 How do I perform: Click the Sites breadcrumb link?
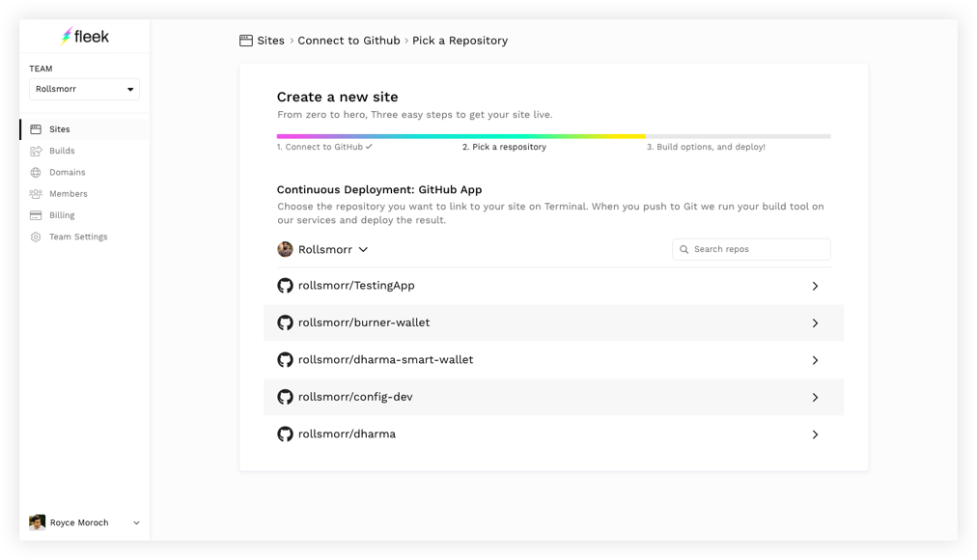coord(270,41)
